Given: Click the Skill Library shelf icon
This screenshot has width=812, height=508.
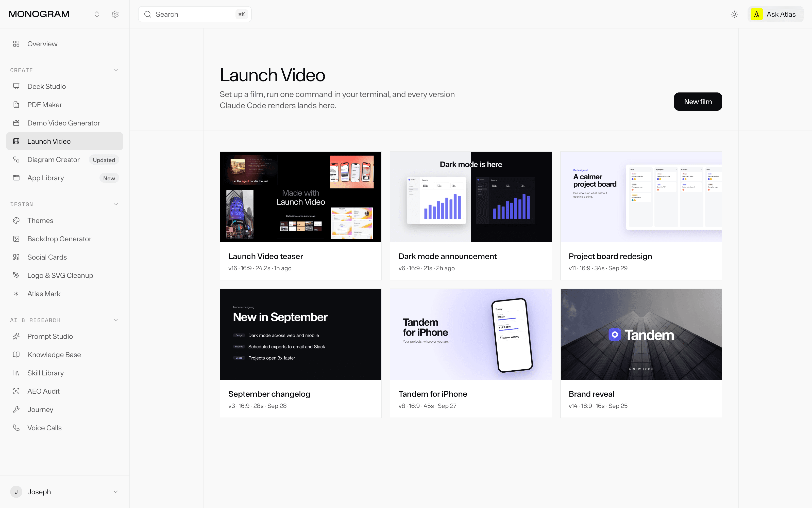Looking at the screenshot, I should (x=16, y=373).
